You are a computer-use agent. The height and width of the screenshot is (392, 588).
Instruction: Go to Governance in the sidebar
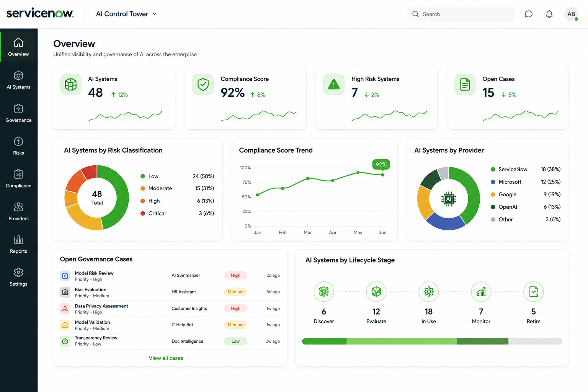[18, 113]
